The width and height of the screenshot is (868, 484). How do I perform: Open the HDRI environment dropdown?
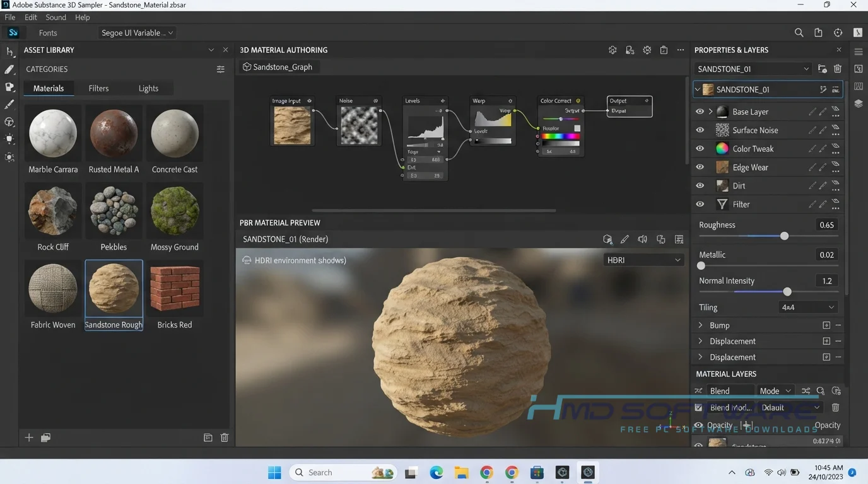coord(643,260)
